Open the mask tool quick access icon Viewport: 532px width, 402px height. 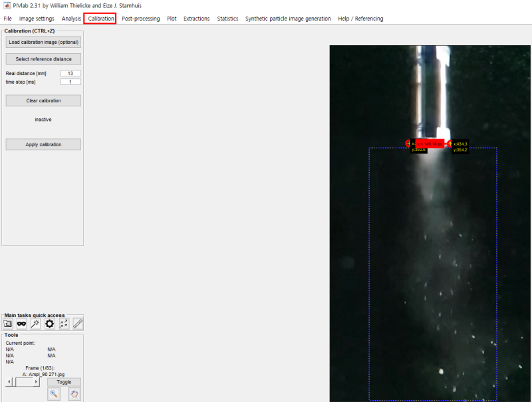21,324
